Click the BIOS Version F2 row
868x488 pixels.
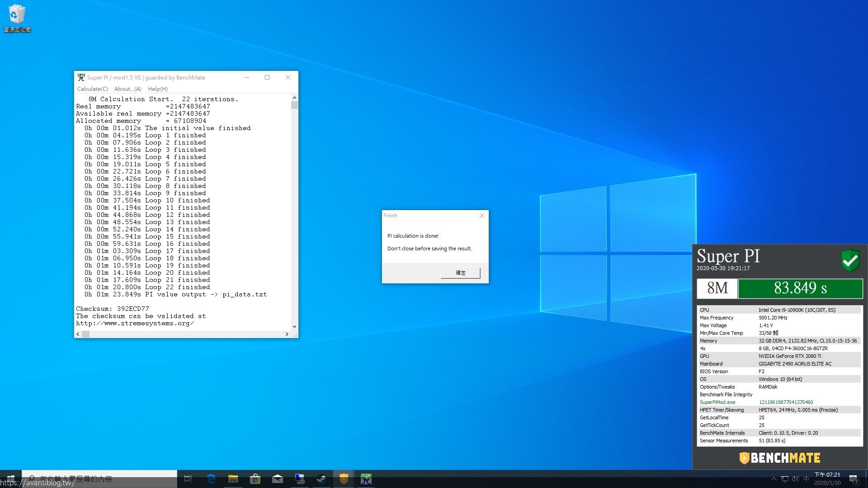click(779, 371)
